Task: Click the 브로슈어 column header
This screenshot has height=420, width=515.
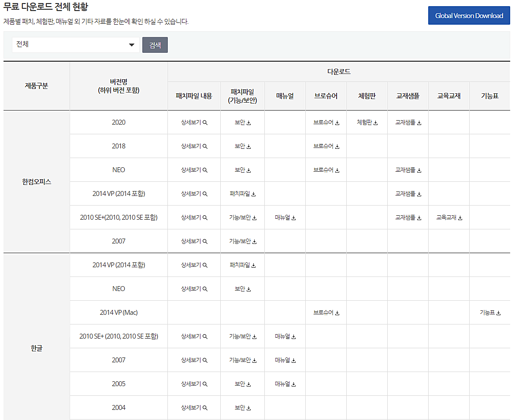Action: coord(326,96)
